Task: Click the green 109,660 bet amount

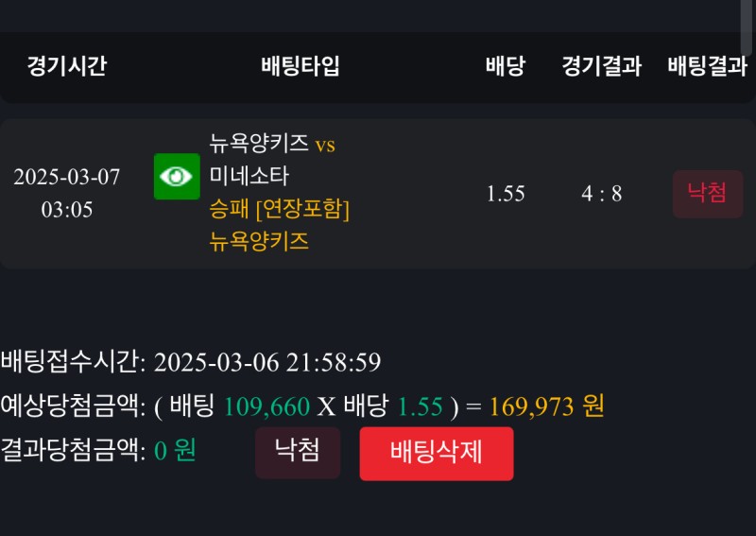Action: pyautogui.click(x=266, y=406)
